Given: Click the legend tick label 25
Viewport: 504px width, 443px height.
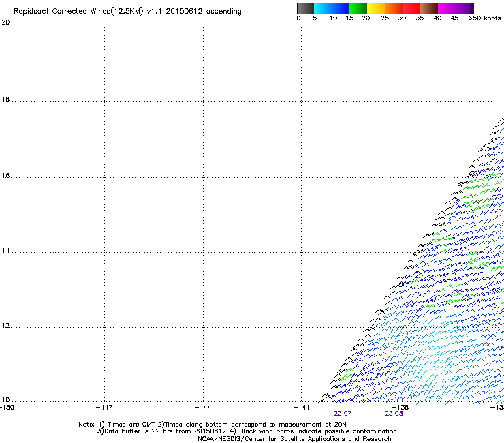Looking at the screenshot, I should click(x=385, y=18).
